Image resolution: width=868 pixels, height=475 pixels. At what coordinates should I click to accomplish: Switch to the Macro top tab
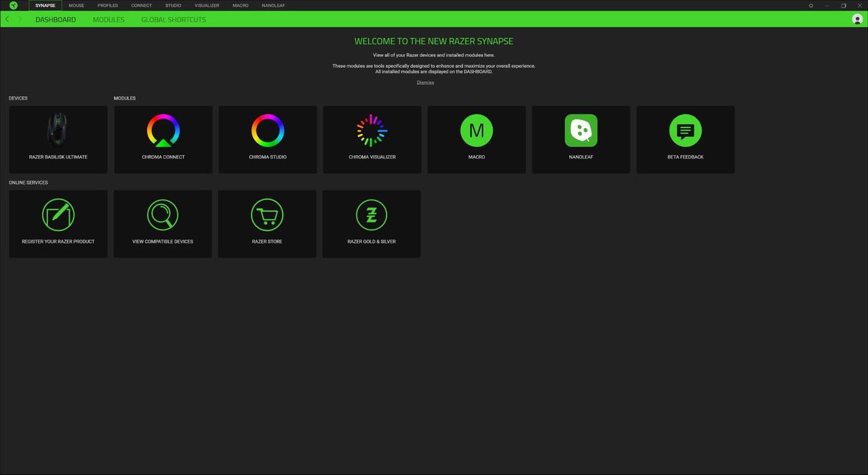241,5
